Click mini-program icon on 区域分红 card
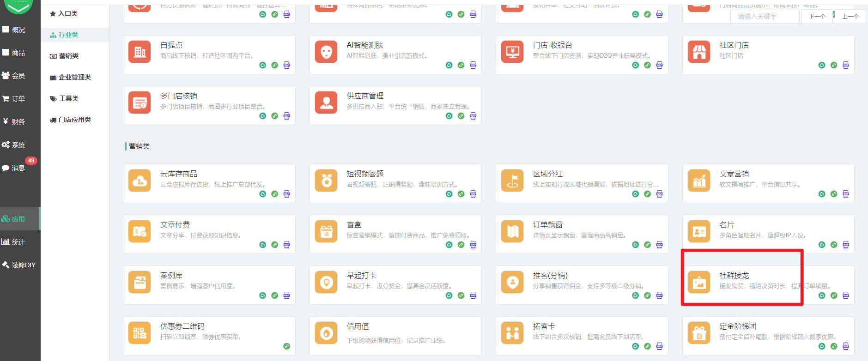Image resolution: width=868 pixels, height=361 pixels. [635, 194]
